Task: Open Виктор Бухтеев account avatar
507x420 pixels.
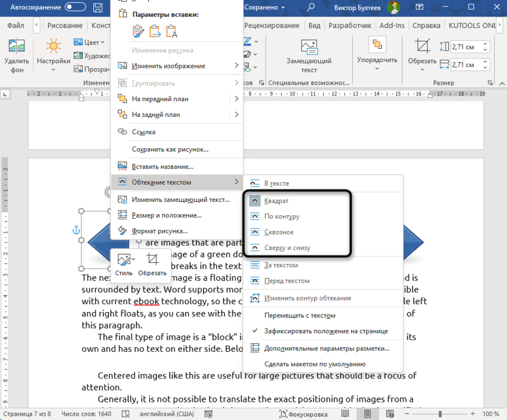Action: [394, 7]
